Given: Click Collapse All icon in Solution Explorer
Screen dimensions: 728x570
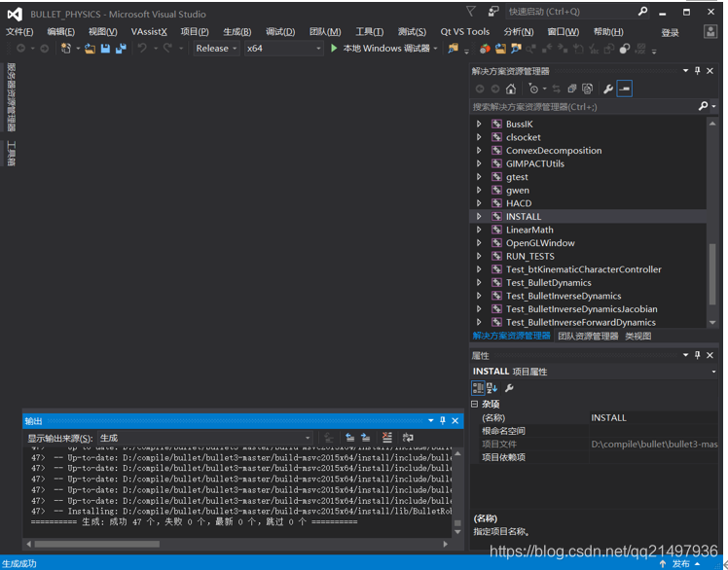Looking at the screenshot, I should (572, 89).
